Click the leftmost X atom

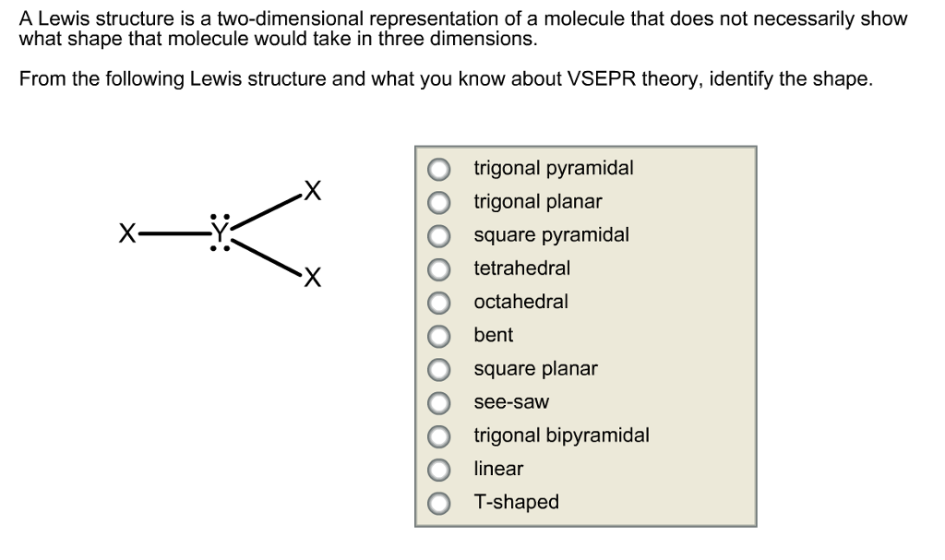tap(126, 232)
